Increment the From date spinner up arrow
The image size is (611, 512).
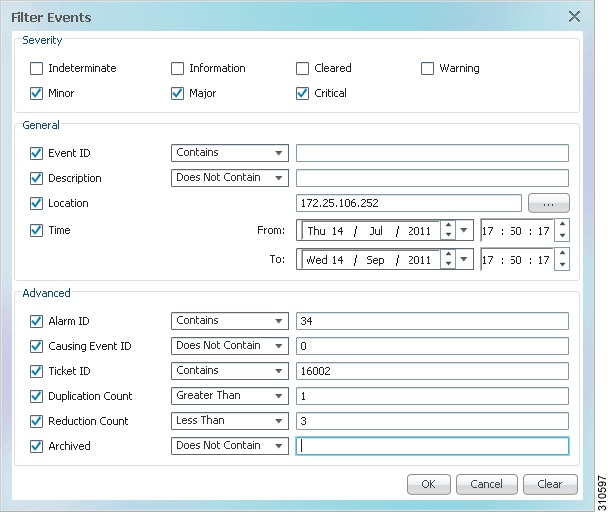coord(449,225)
